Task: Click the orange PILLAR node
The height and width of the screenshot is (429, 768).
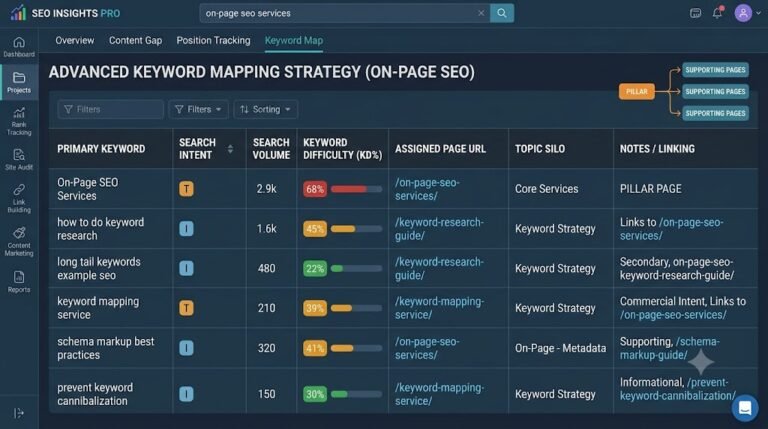Action: click(637, 92)
